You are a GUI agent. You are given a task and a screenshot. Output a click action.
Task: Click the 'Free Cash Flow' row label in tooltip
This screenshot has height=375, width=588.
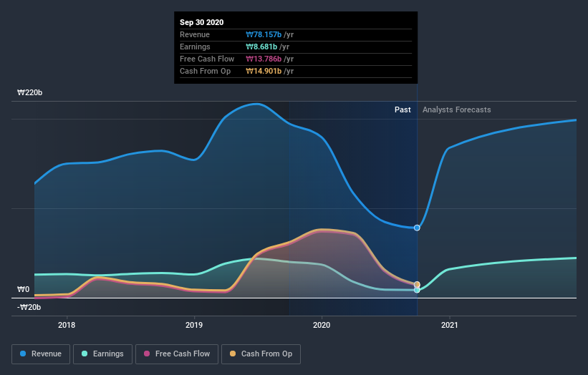pos(207,59)
